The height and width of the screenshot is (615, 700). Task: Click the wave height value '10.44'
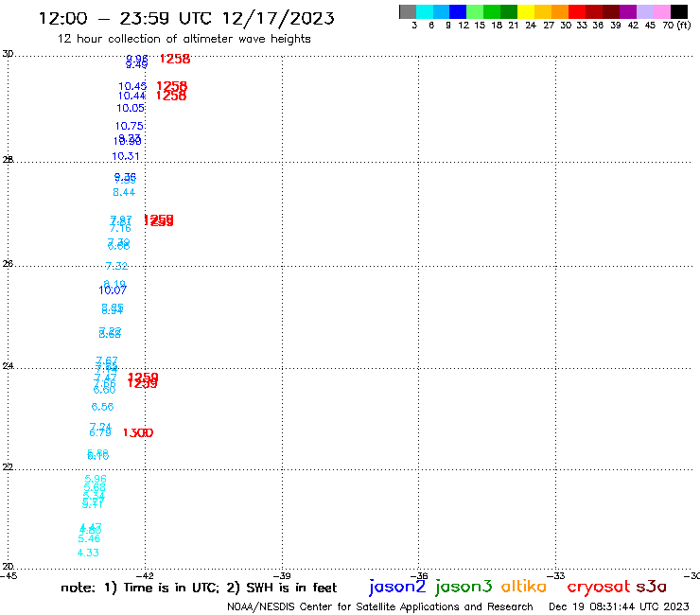pyautogui.click(x=131, y=96)
